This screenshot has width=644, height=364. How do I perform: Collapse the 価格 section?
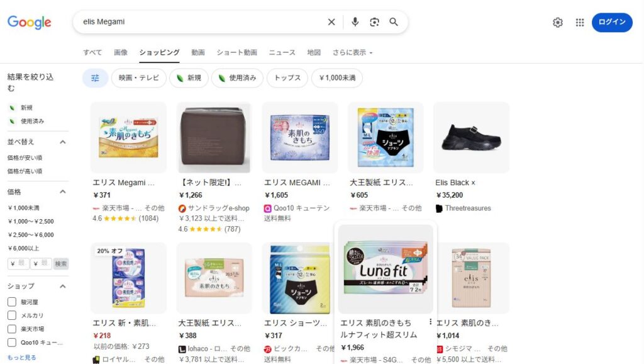[62, 191]
